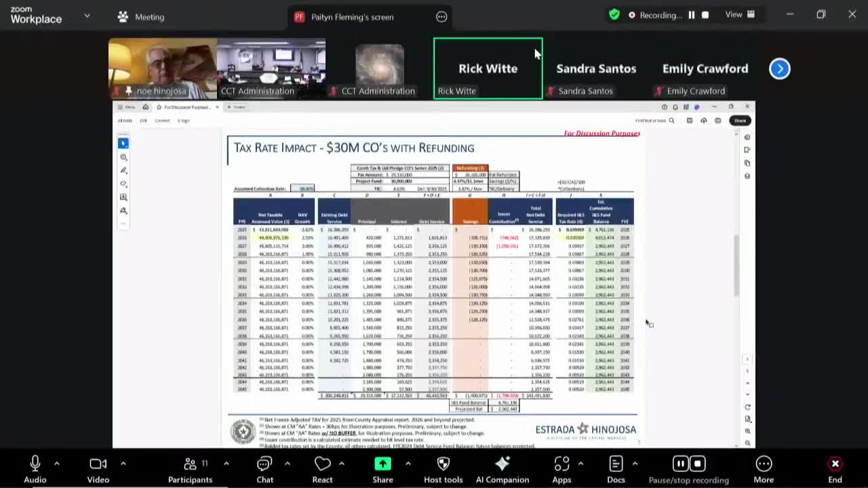Select Emily Crawford participant tile

pyautogui.click(x=705, y=68)
